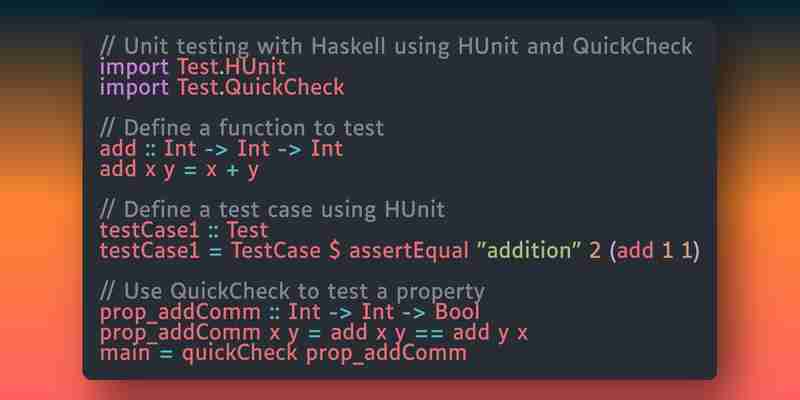Click the first arrow in add's signature
Screen dimensions: 800x400
216,150
